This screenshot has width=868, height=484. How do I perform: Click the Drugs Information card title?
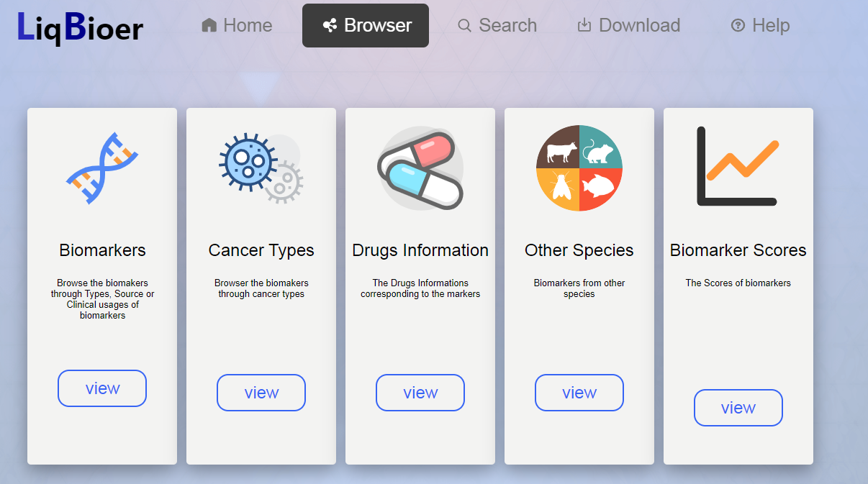coord(420,250)
